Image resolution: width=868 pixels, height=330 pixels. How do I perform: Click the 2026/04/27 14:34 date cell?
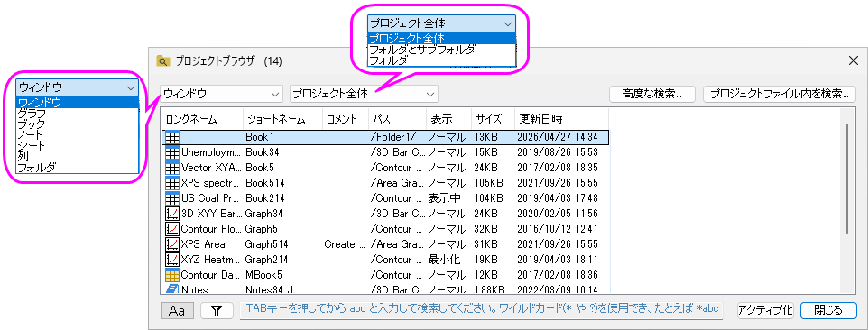tap(557, 137)
